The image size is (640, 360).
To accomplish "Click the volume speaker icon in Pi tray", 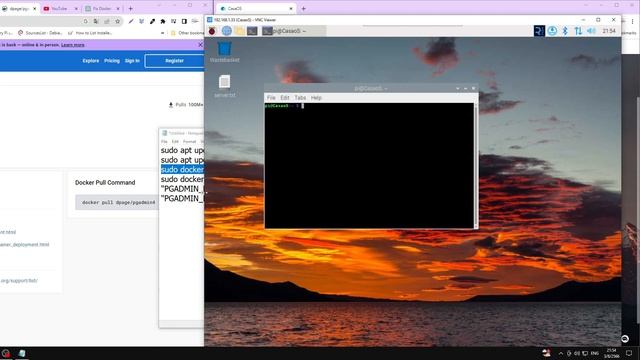I will 591,31.
